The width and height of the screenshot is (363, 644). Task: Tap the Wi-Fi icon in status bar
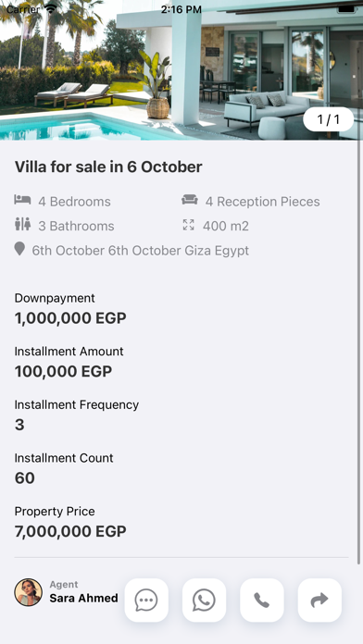coord(51,8)
